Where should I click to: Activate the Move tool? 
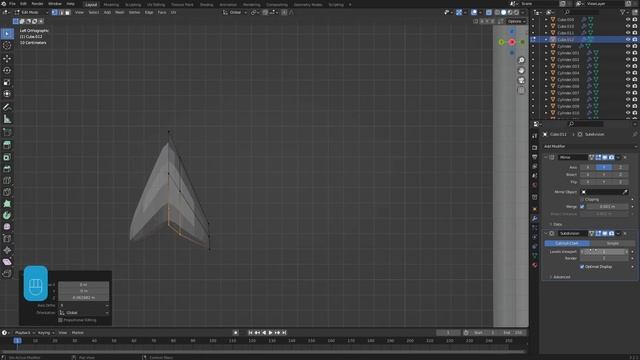(7, 59)
